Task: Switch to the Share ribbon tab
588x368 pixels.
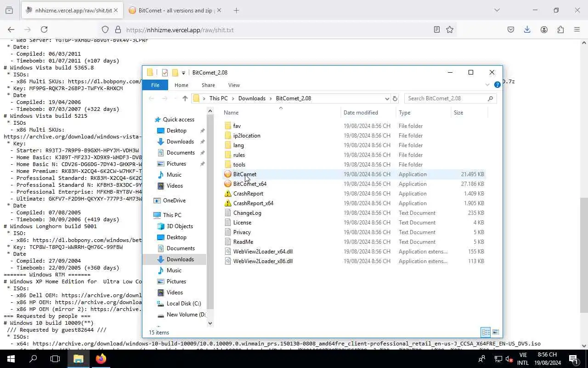Action: click(208, 85)
